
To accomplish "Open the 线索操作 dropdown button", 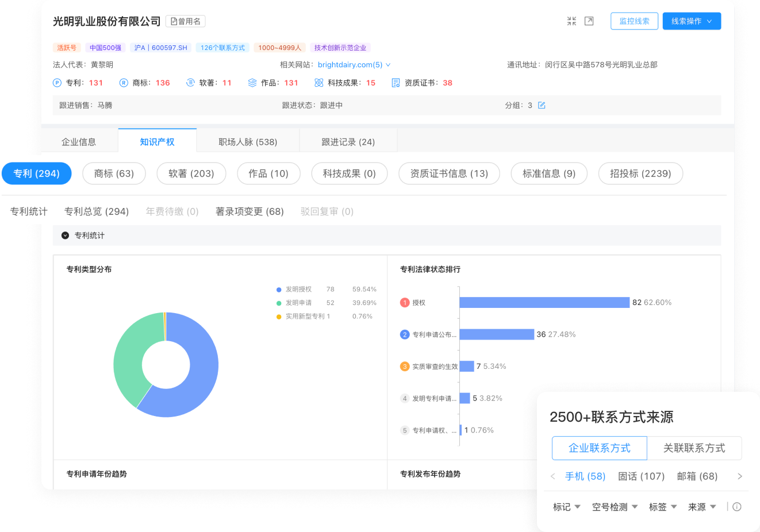I will click(x=692, y=21).
